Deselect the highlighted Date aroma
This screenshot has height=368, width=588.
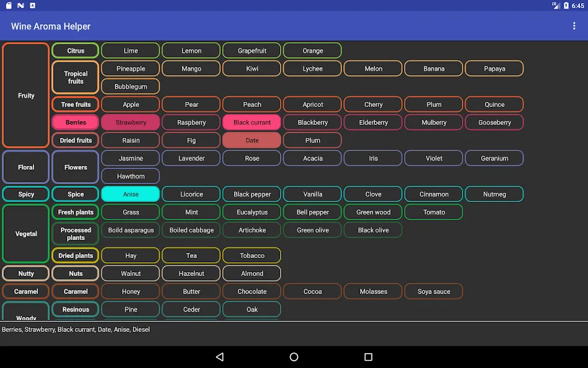(x=252, y=140)
